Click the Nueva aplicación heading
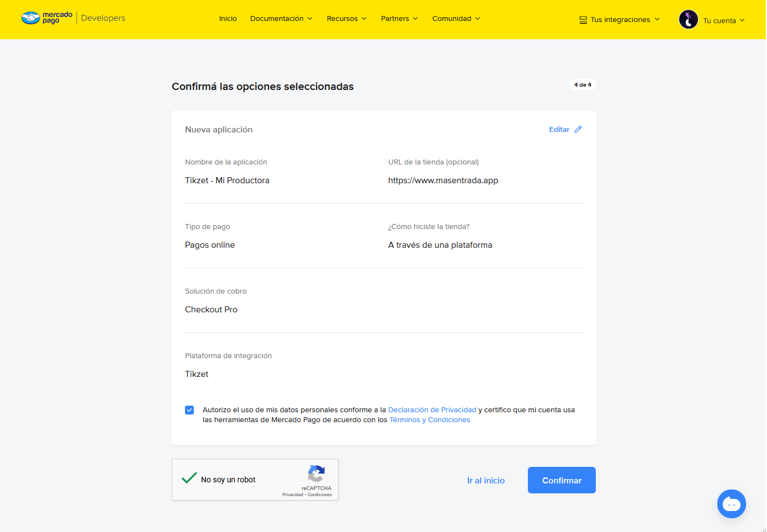The height and width of the screenshot is (532, 767). [x=219, y=130]
